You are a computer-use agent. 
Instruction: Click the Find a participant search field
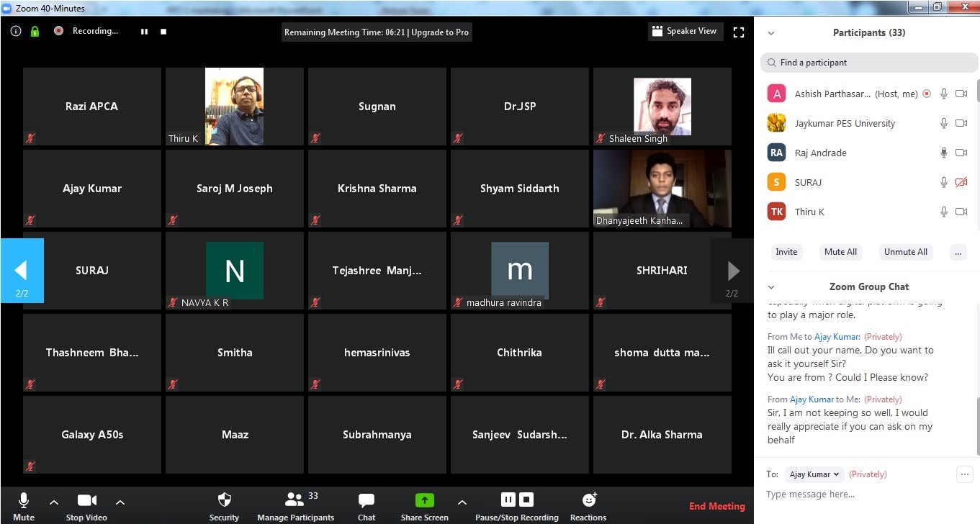click(869, 63)
